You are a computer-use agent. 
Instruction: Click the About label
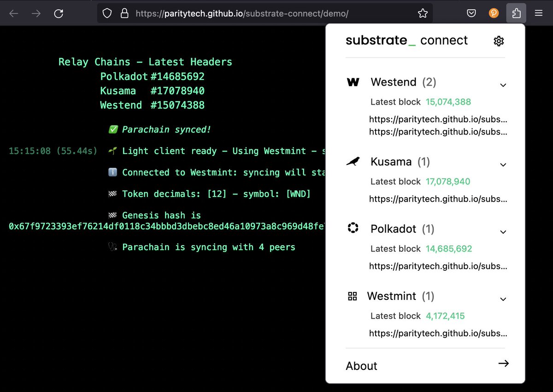(x=361, y=366)
